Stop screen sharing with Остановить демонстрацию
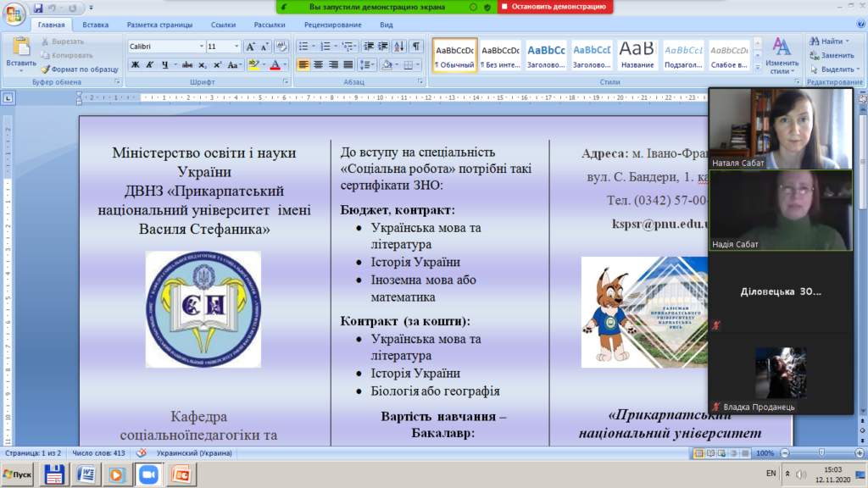Screen dimensions: 868x488 click(554, 7)
